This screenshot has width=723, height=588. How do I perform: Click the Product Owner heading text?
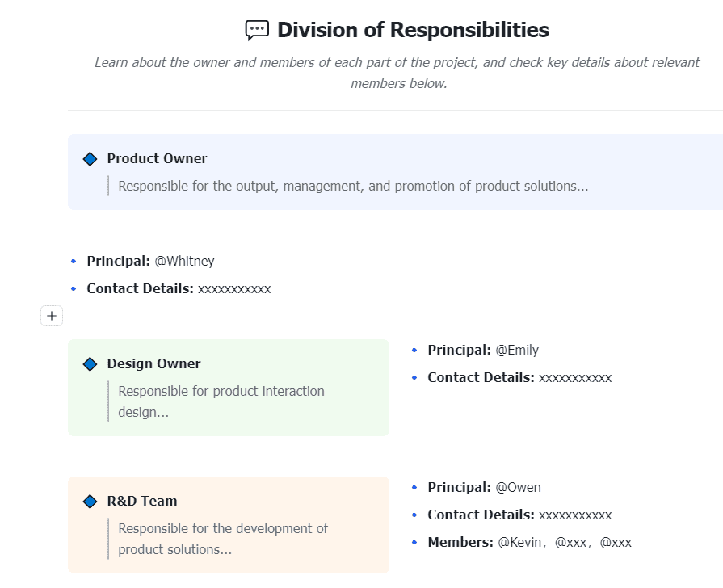tap(157, 158)
